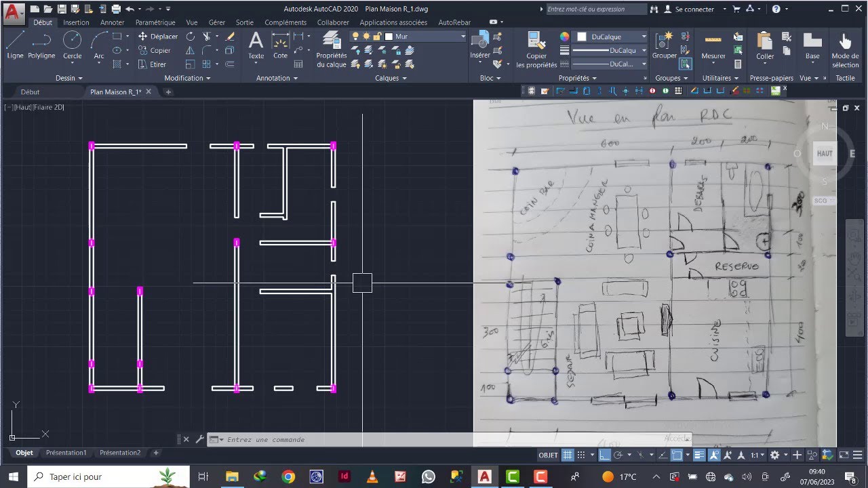Switch to the Annoter ribbon tab

tap(112, 22)
